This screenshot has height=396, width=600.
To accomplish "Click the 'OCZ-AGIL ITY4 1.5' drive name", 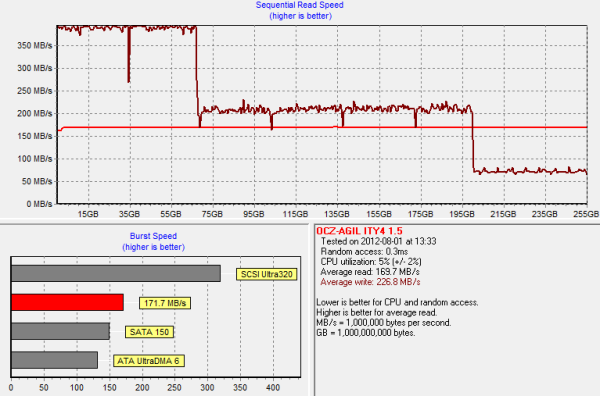I will (x=359, y=231).
